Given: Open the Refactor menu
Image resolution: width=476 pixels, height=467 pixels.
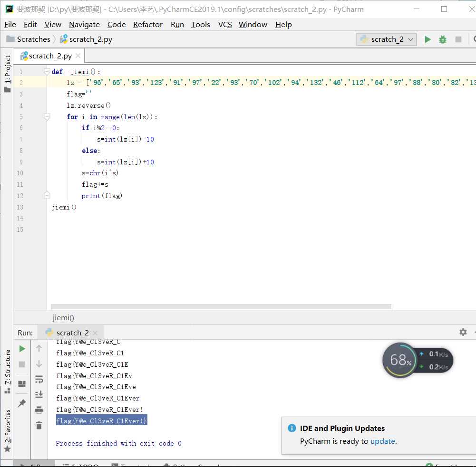Looking at the screenshot, I should coord(147,24).
